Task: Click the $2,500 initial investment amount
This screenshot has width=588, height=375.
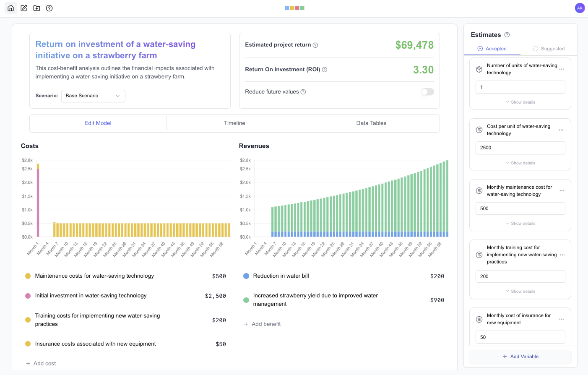Action: pyautogui.click(x=216, y=296)
